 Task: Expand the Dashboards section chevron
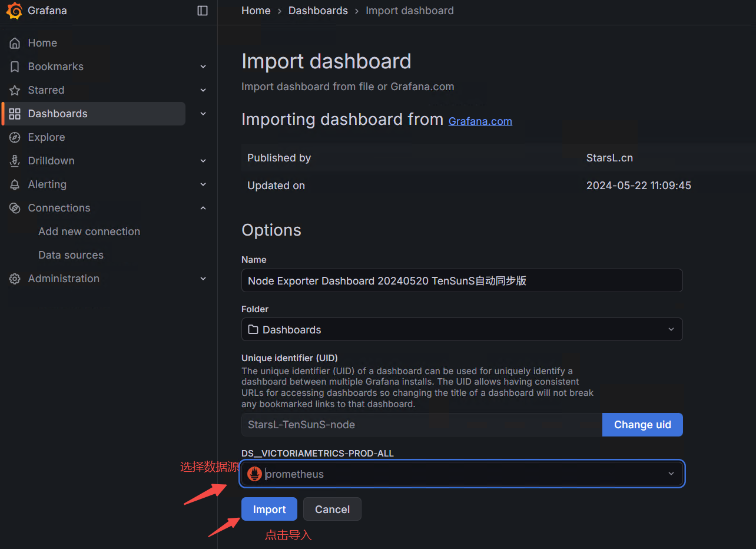[203, 114]
